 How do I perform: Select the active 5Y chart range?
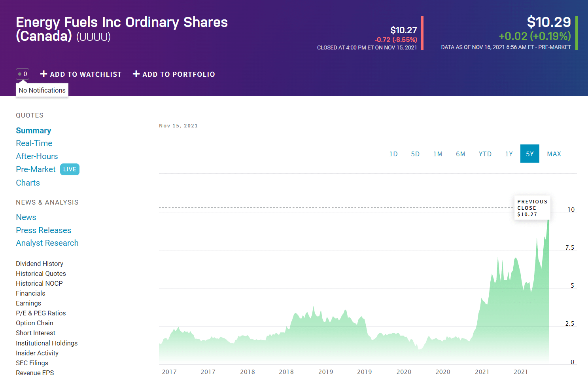530,154
